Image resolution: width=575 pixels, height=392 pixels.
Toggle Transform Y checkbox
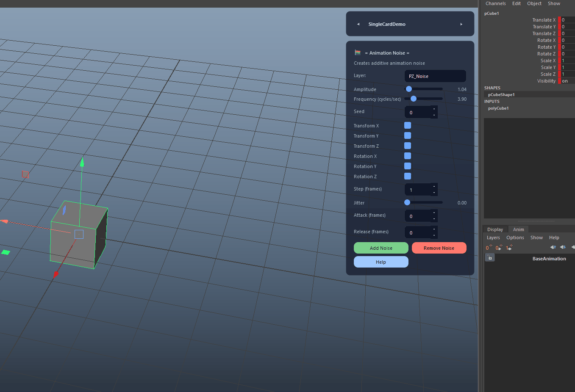click(408, 135)
